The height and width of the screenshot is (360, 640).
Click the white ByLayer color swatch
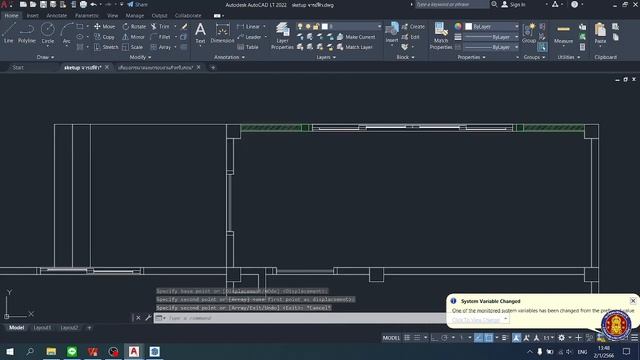(469, 27)
